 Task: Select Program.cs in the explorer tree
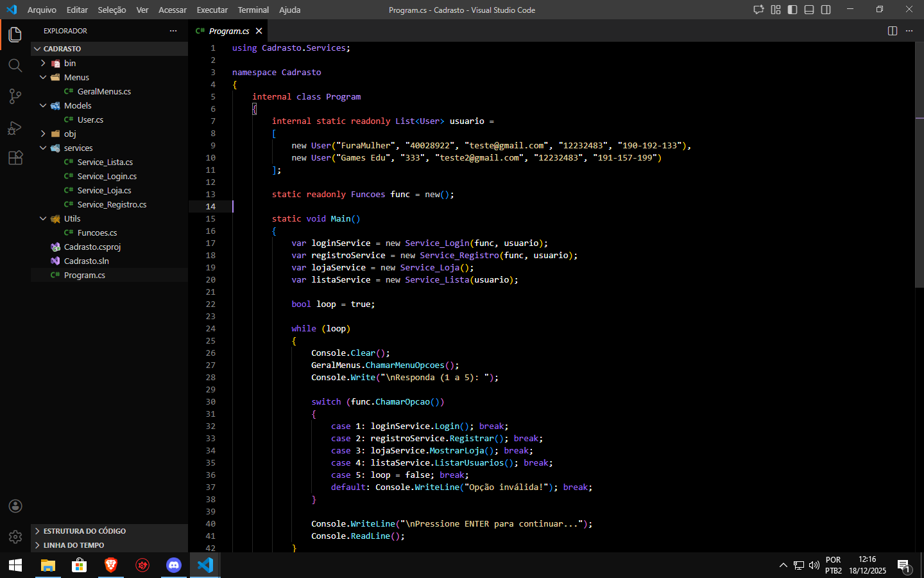[109, 275]
